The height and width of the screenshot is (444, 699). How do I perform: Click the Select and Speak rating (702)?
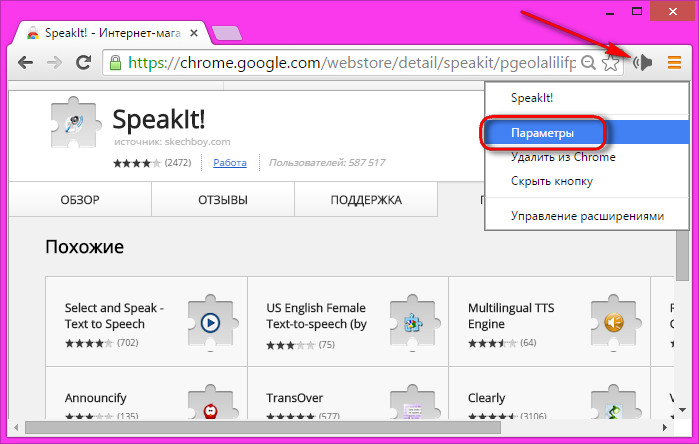(102, 343)
